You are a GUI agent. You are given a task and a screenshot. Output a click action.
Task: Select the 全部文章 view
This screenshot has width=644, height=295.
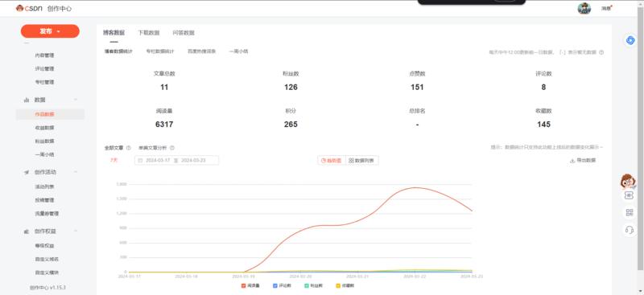114,148
